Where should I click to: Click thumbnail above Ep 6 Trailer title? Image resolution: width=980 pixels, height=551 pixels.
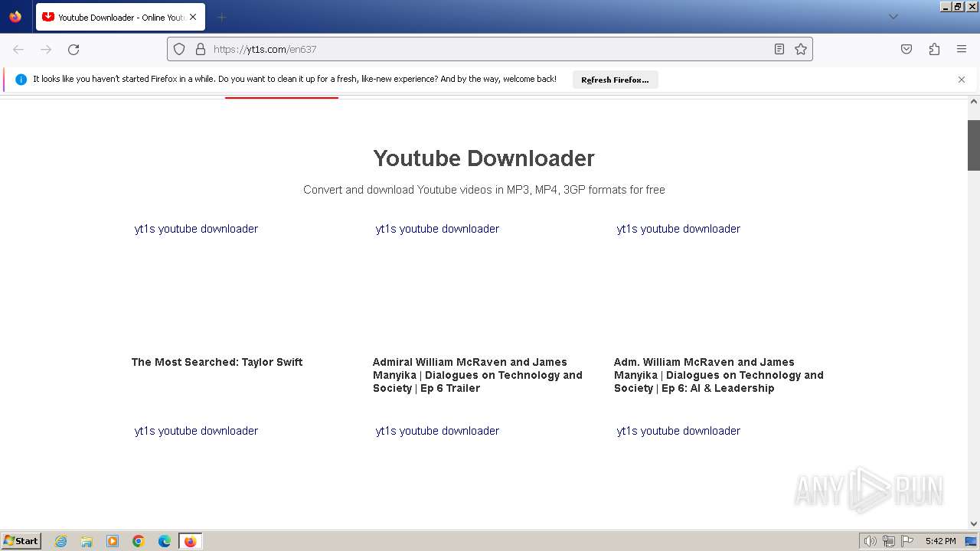[x=437, y=229]
